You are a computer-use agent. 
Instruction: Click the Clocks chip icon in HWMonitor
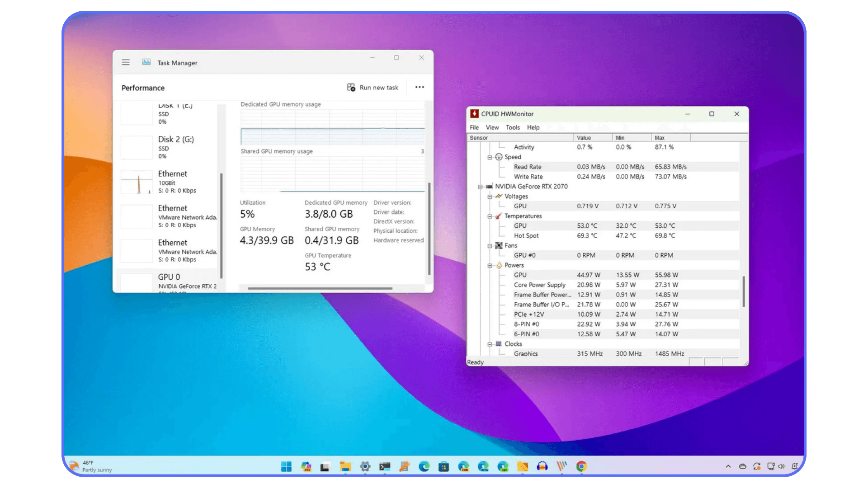tap(499, 344)
